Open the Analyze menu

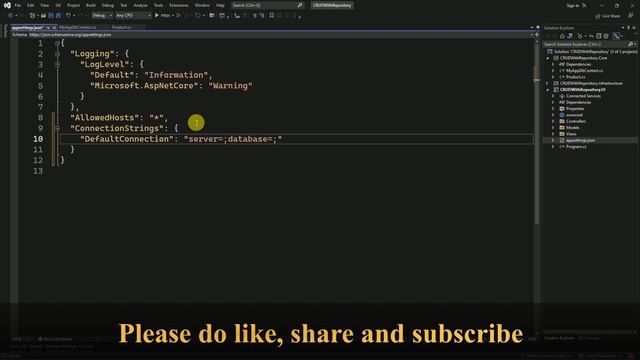[x=140, y=5]
